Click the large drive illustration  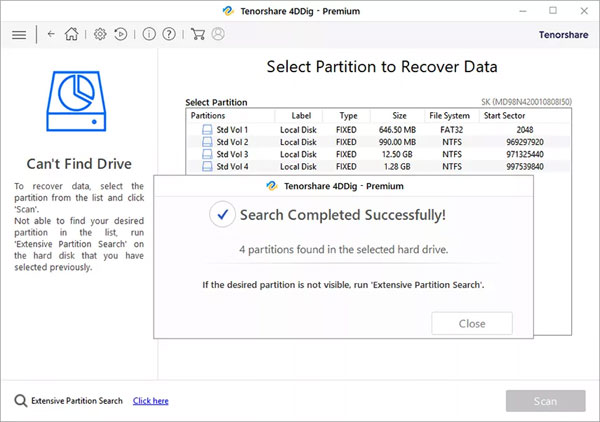(77, 101)
